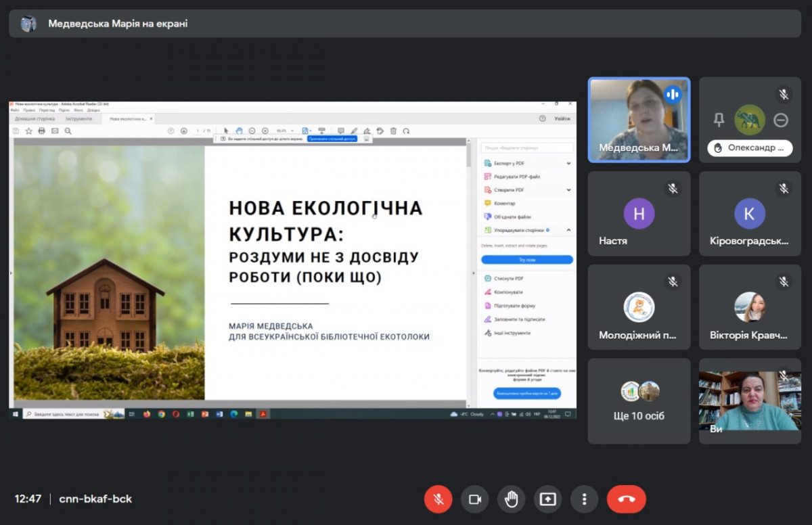Toggle the camera button
Image resolution: width=812 pixels, height=525 pixels.
[x=474, y=499]
